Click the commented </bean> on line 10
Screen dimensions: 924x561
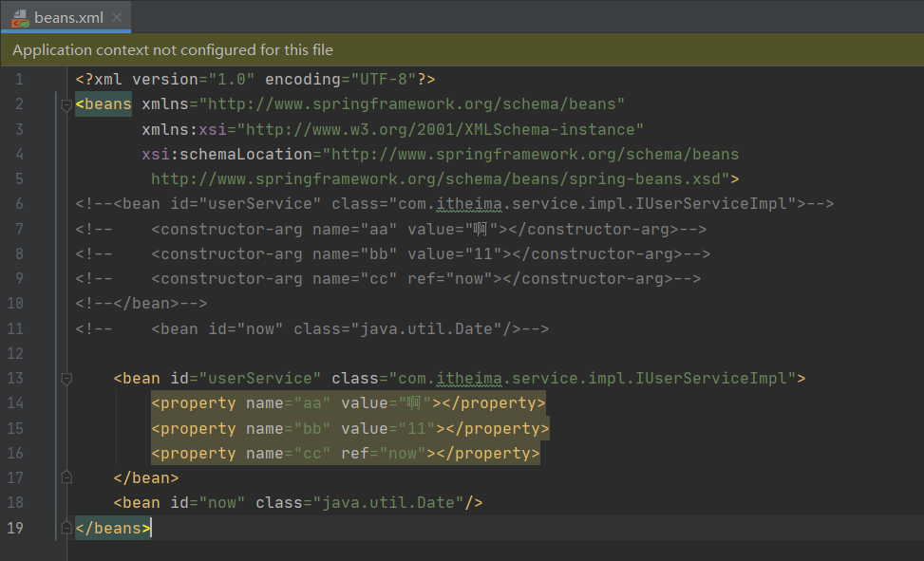[x=141, y=304]
